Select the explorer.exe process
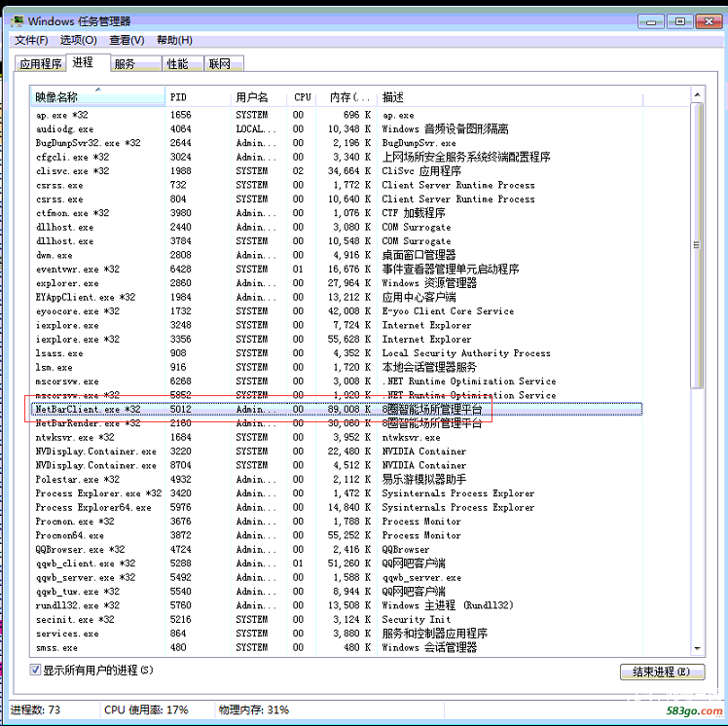Screen dimensions: 728x726 coord(337,282)
